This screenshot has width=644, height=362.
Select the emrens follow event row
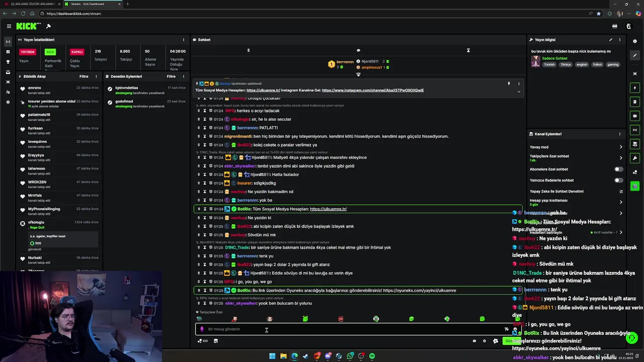tap(60, 89)
